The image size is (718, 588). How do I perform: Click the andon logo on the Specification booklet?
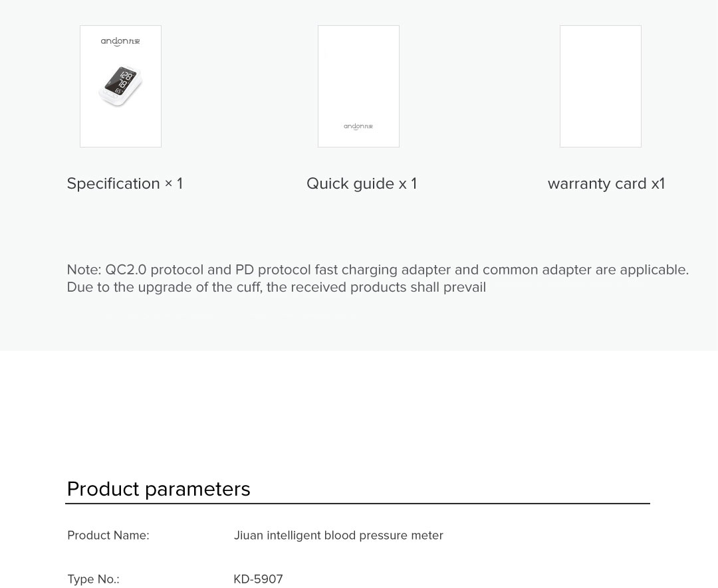[x=120, y=41]
